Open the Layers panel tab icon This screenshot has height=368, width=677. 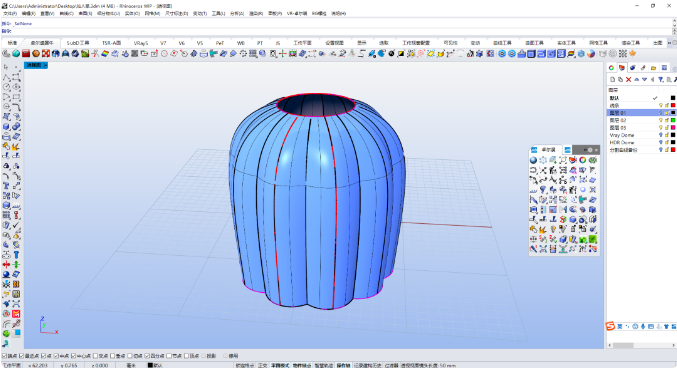click(x=622, y=68)
